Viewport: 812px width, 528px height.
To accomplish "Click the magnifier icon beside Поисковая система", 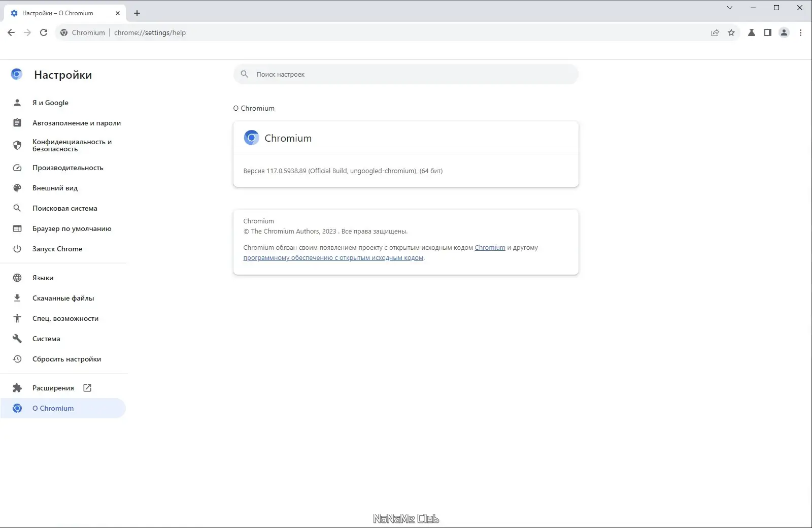I will click(17, 208).
